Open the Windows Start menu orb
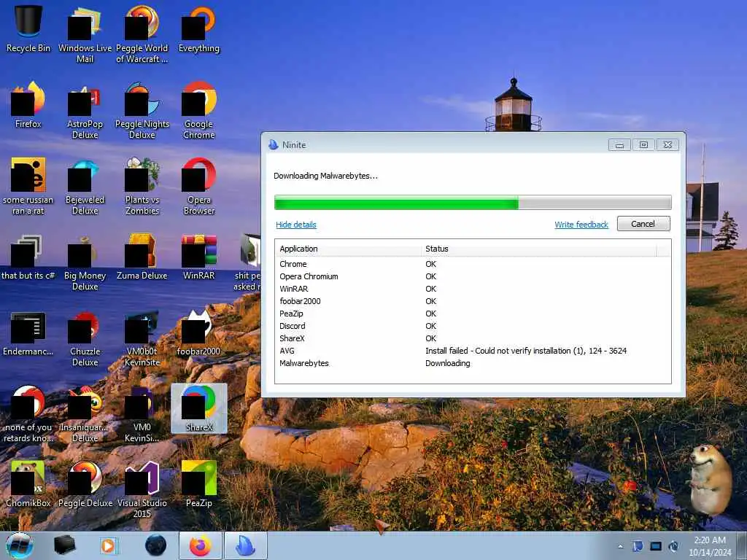The width and height of the screenshot is (747, 560). [x=20, y=545]
